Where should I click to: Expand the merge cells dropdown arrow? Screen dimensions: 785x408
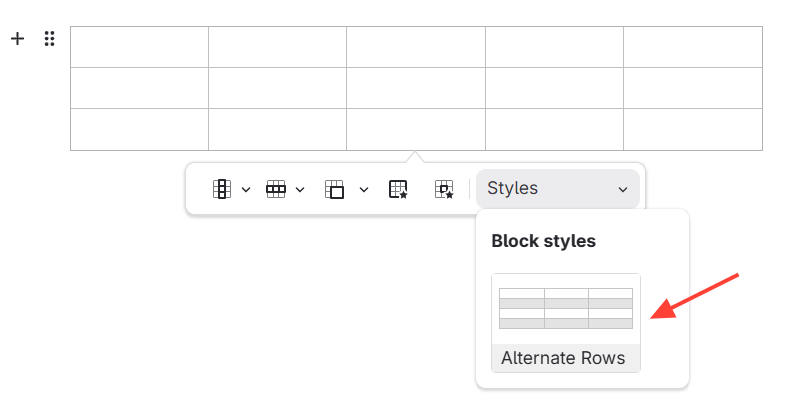click(364, 189)
